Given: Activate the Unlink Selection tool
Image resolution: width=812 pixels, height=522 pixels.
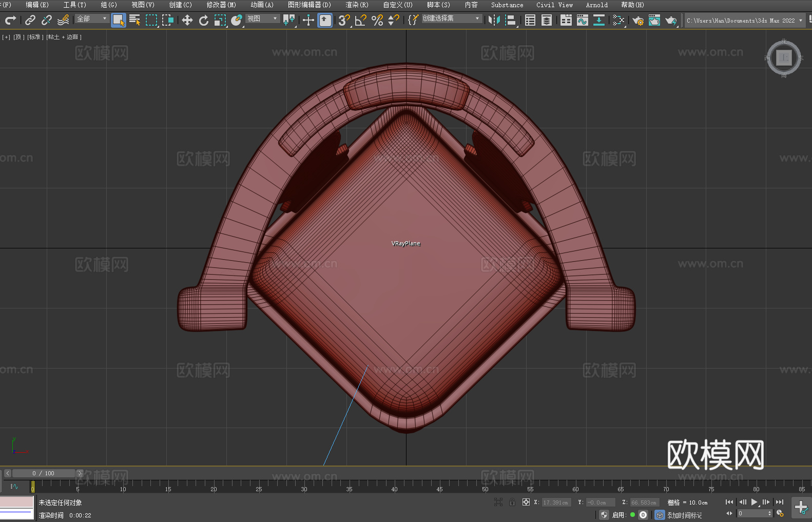Looking at the screenshot, I should 47,20.
